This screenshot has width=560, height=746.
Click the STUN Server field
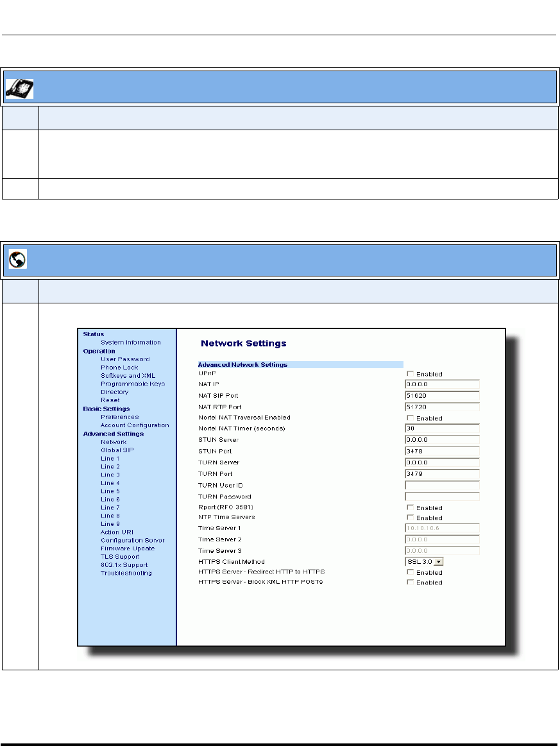point(442,440)
